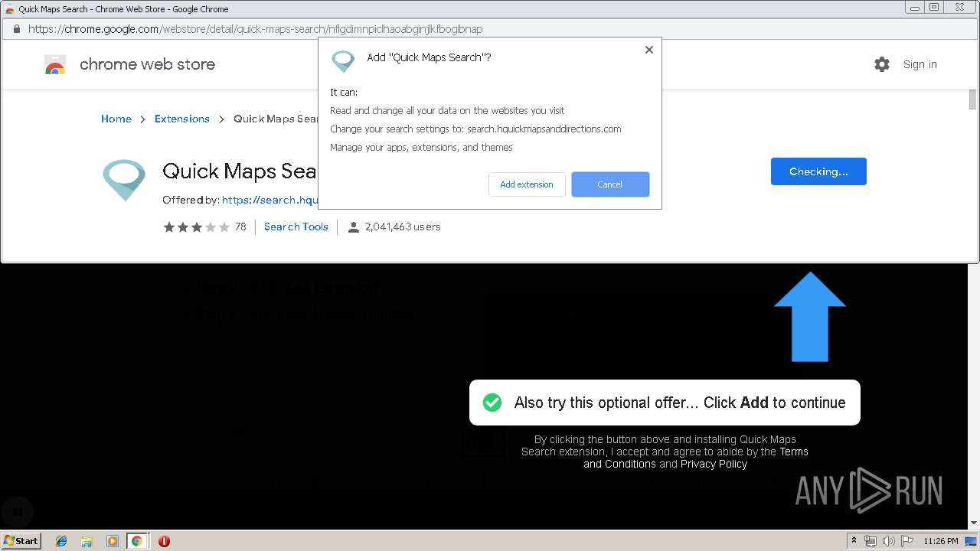Screen dimensions: 980x551
Task: Click the dialog's Quick Maps Search pin icon
Action: click(x=343, y=61)
